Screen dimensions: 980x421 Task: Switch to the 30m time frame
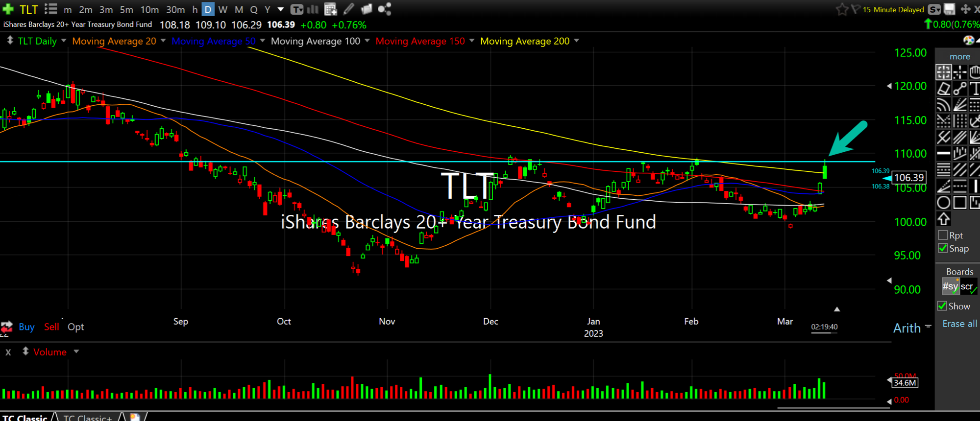click(x=175, y=10)
